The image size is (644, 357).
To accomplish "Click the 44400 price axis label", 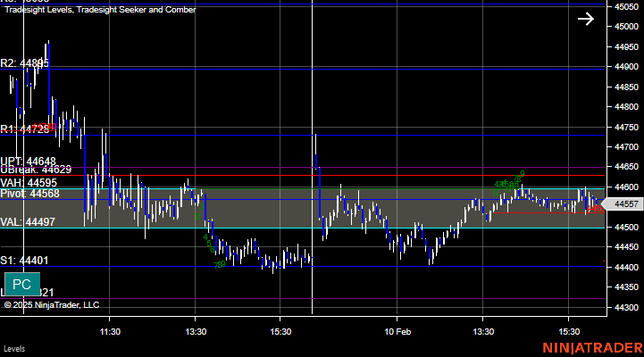I will click(x=627, y=268).
